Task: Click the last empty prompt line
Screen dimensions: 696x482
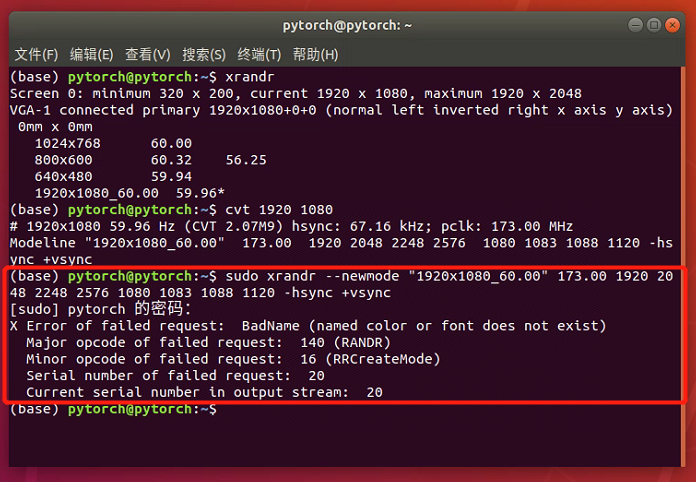Action: pos(113,409)
